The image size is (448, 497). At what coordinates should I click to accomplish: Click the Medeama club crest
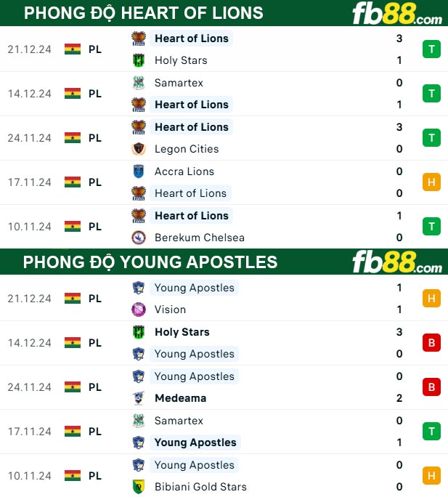[139, 398]
